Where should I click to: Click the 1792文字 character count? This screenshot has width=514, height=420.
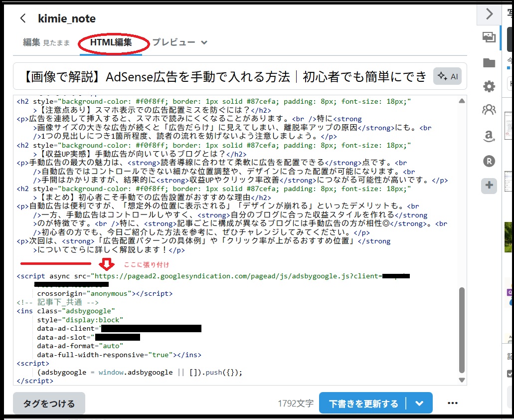click(x=296, y=403)
